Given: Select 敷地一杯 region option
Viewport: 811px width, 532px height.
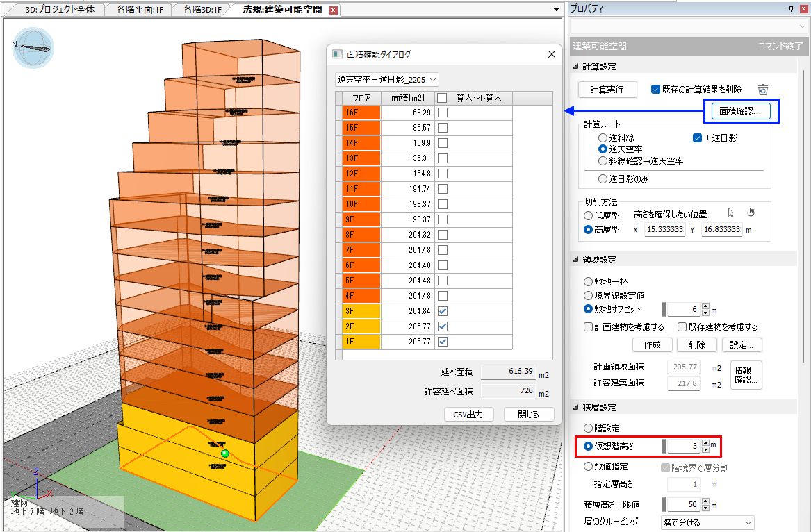Looking at the screenshot, I should point(588,282).
